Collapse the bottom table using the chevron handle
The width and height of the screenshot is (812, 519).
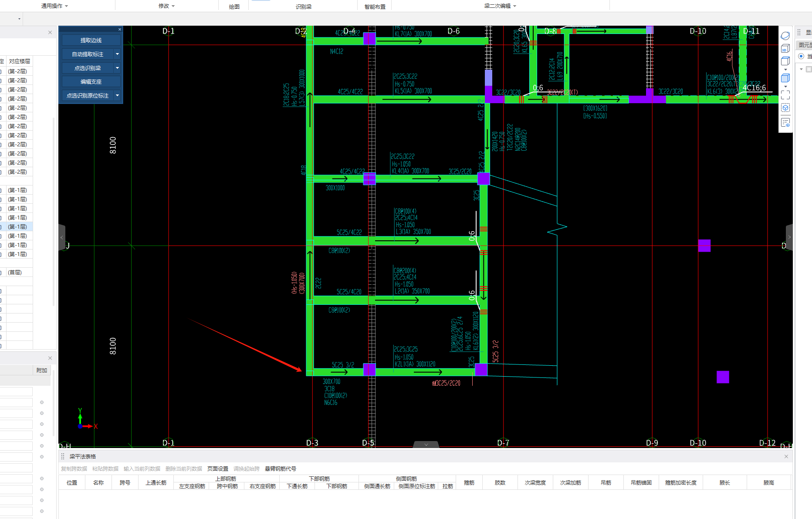click(x=426, y=445)
